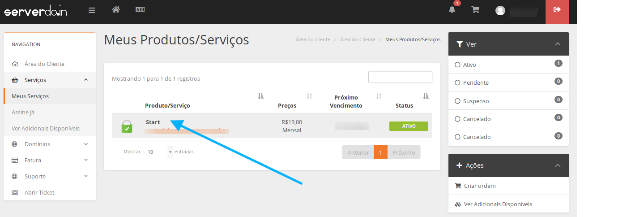Click the Criar ordem link
Viewport: 644px width, 217px height.
[480, 186]
